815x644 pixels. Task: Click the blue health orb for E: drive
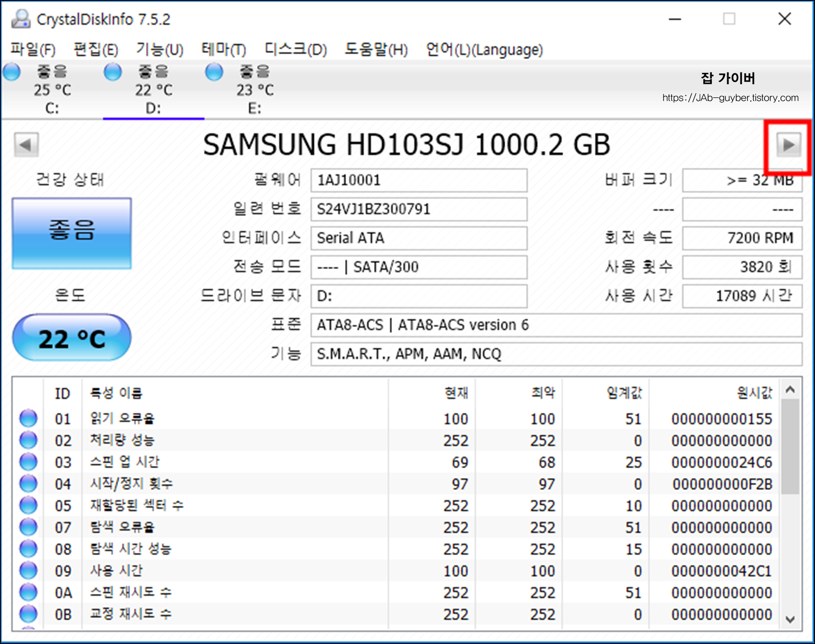(214, 72)
